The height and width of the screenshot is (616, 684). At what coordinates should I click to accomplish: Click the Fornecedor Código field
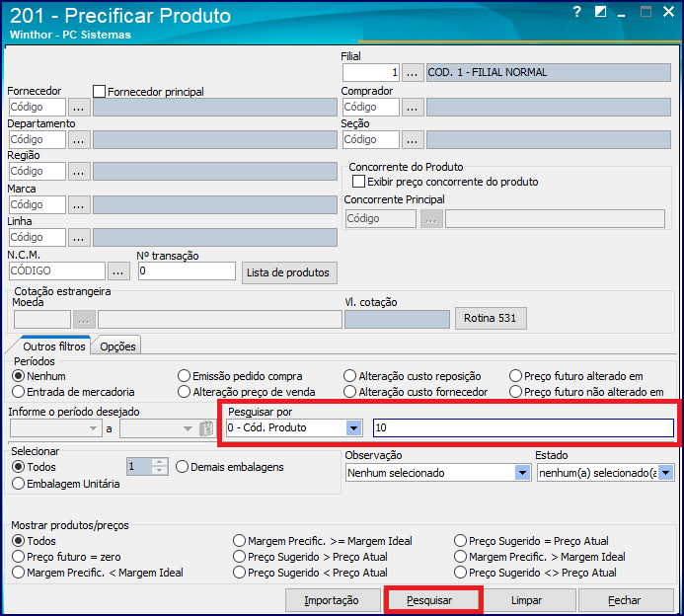[x=38, y=107]
